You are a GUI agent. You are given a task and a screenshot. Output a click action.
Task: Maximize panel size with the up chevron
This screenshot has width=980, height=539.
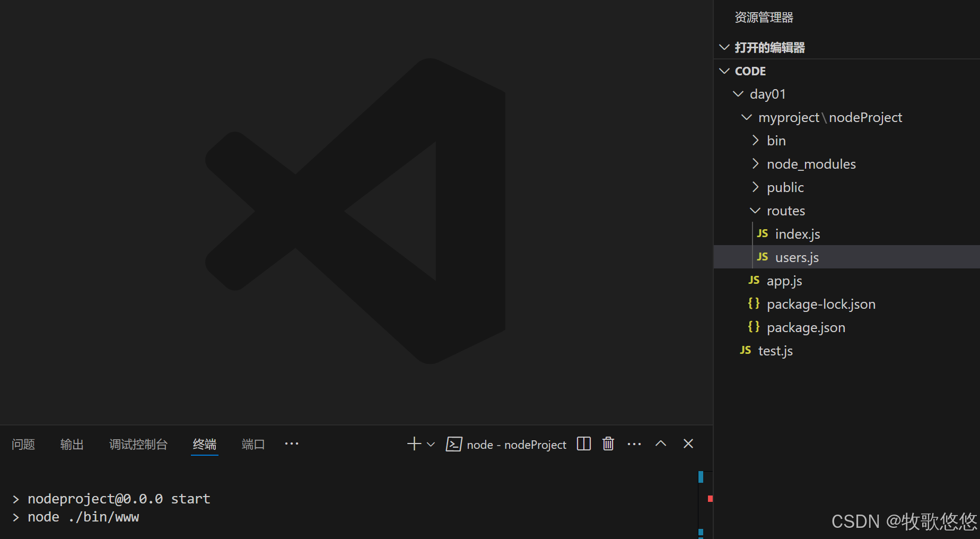click(x=661, y=444)
